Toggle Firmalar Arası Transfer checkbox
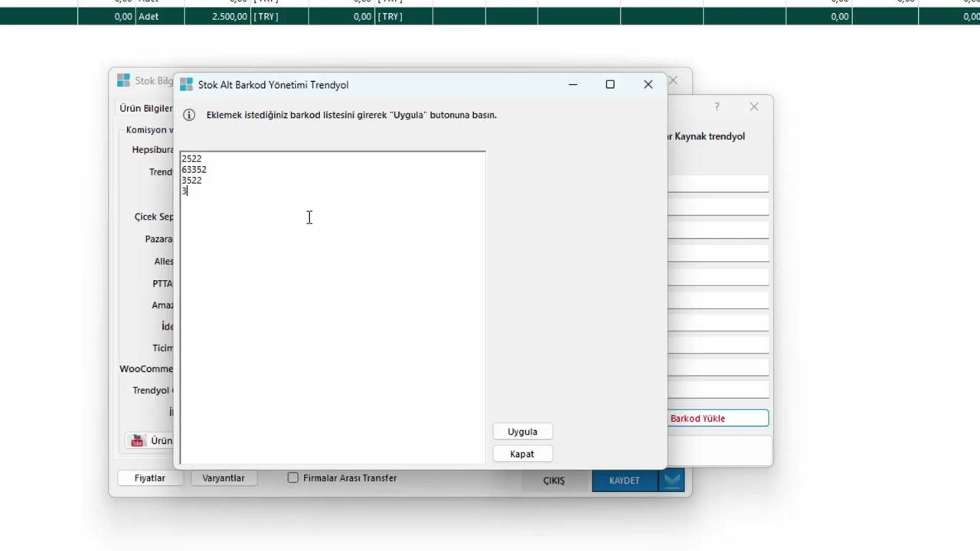 292,478
